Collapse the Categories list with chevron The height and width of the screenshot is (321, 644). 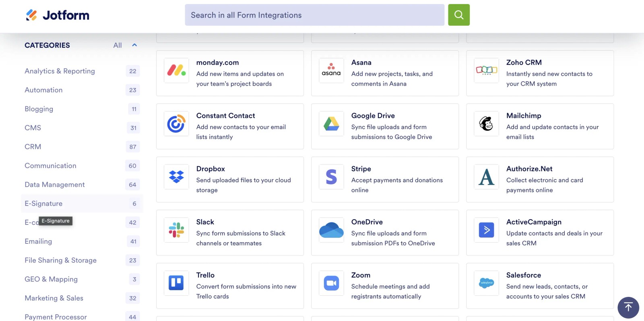point(134,45)
